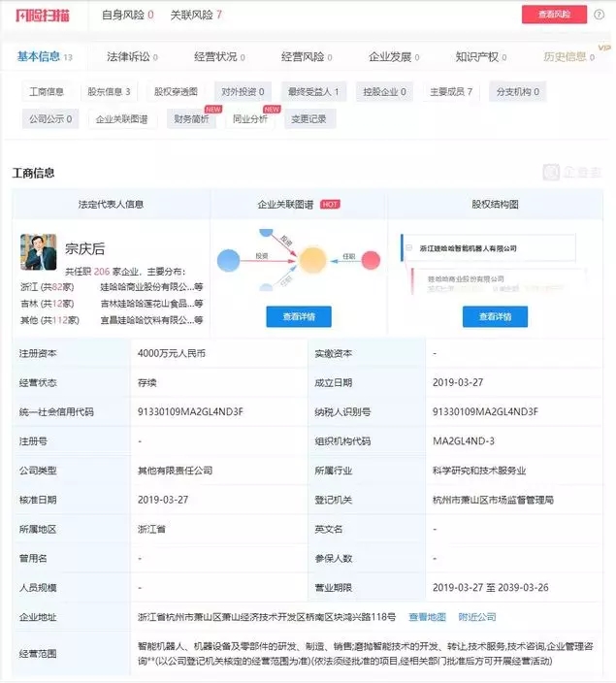Click 存续 operating status value
The height and width of the screenshot is (683, 616).
click(147, 382)
